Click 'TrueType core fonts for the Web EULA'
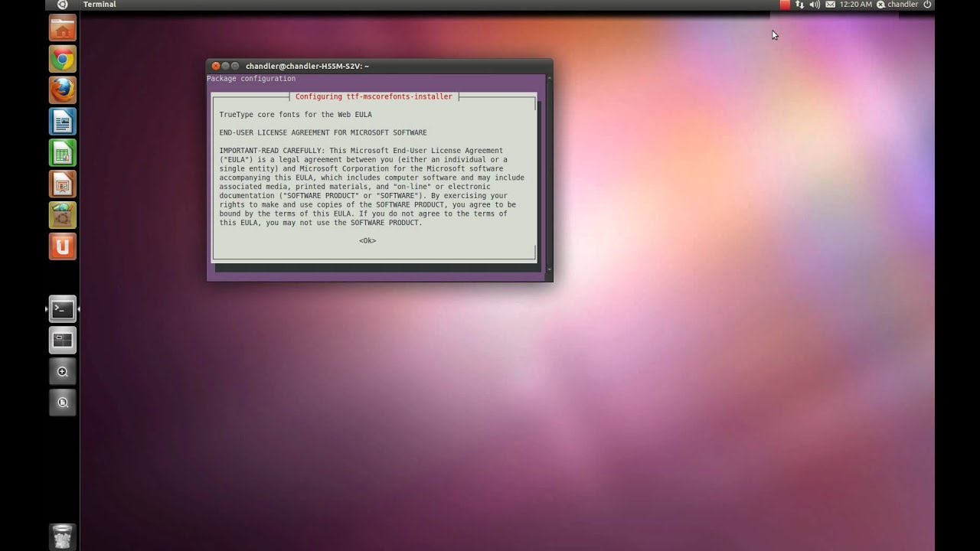The height and width of the screenshot is (551, 980). 296,115
